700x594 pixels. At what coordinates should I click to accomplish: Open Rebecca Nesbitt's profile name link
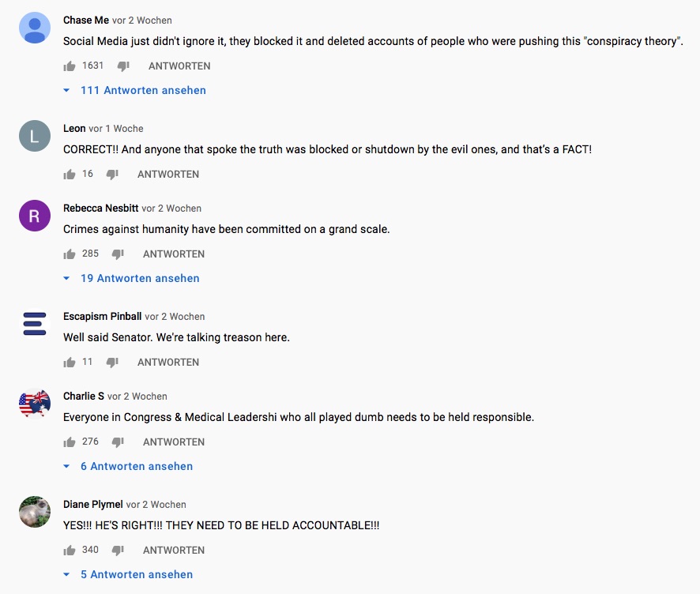[100, 209]
